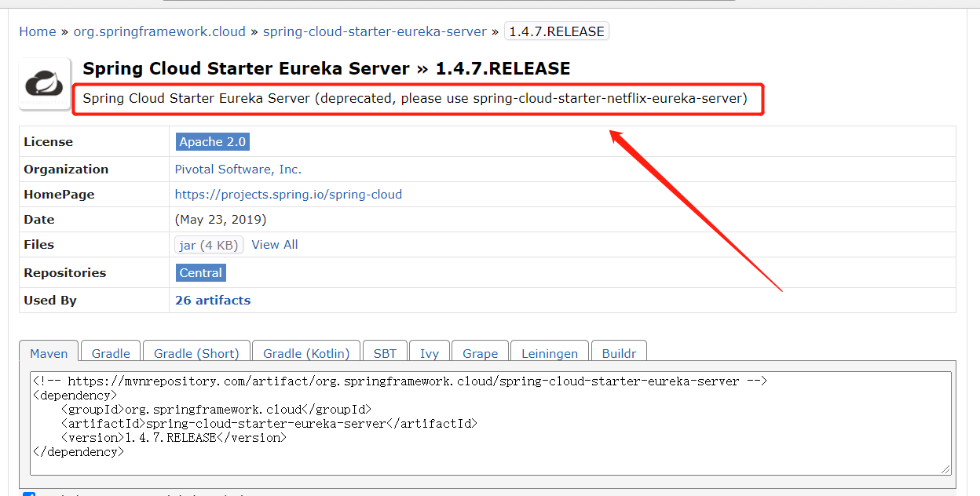
Task: Click the Central repository badge
Action: (200, 272)
